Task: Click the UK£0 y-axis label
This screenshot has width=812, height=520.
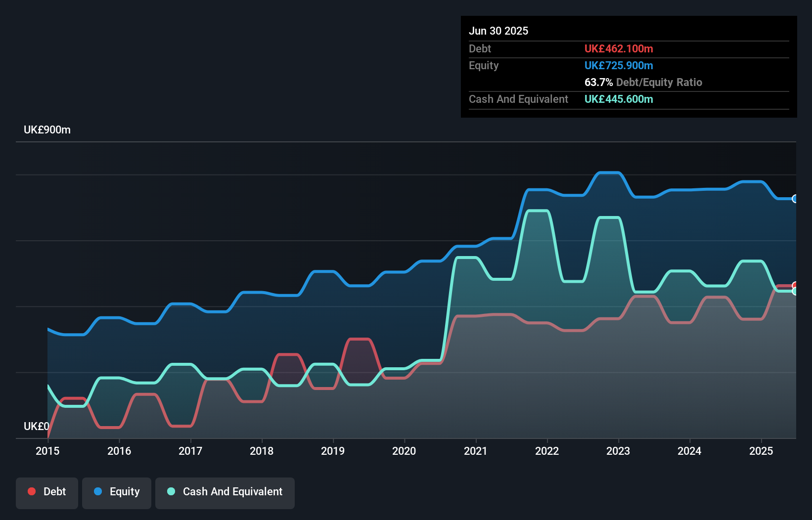Action: (x=36, y=426)
